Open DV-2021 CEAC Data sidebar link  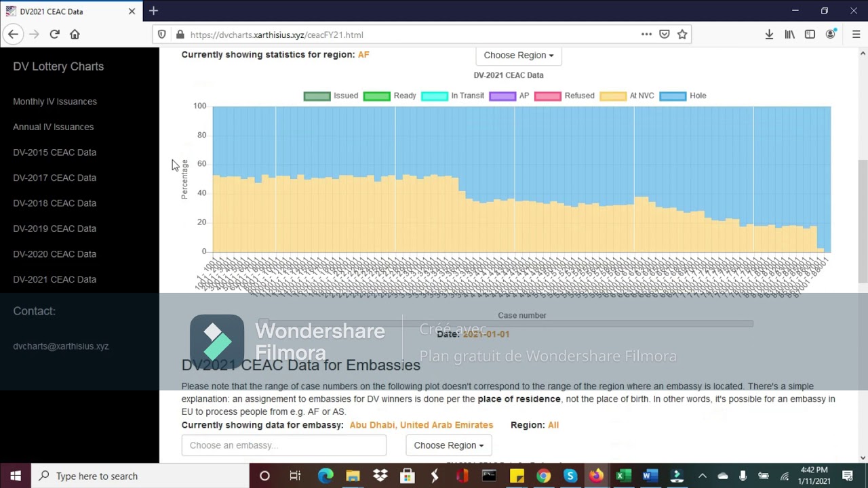54,279
